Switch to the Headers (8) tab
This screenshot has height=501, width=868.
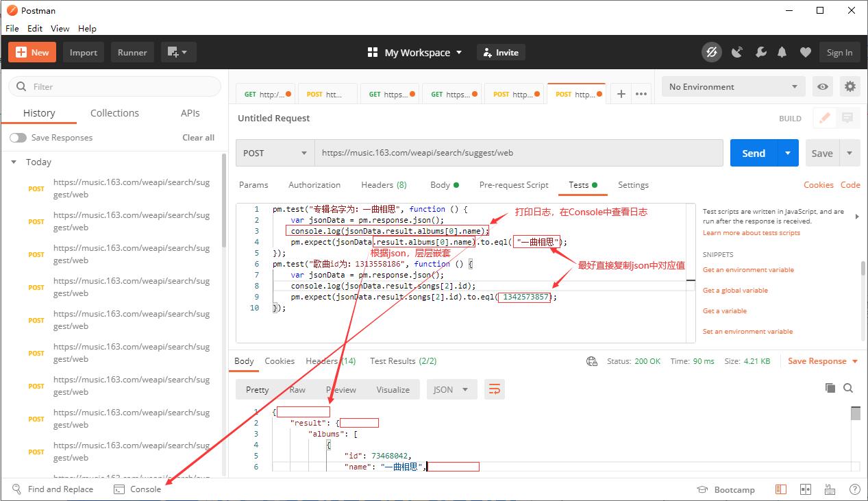[384, 185]
